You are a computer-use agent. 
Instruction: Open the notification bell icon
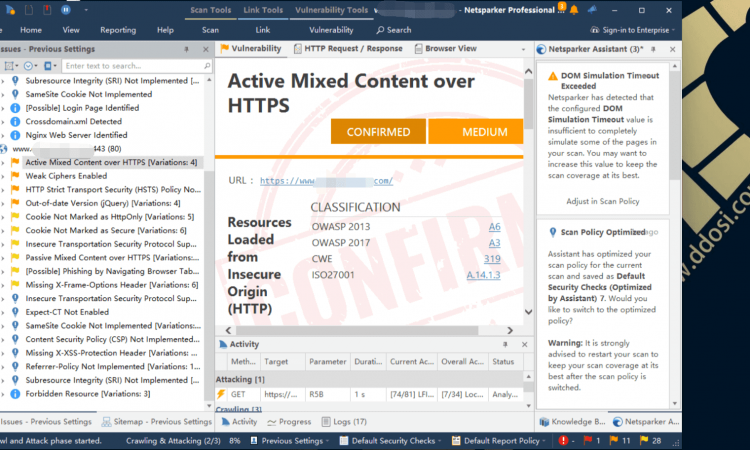point(574,10)
